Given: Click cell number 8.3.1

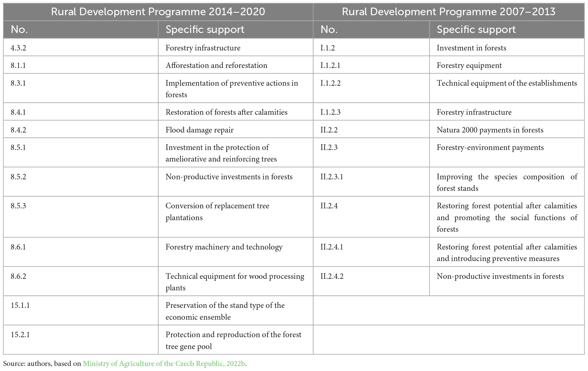Looking at the screenshot, I should [81, 88].
